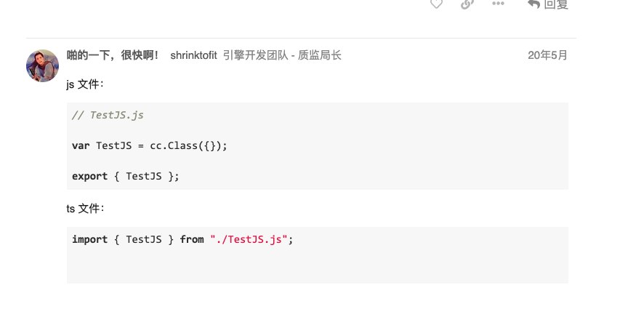Click the 20年5月 post date
The image size is (644, 317).
pos(547,55)
